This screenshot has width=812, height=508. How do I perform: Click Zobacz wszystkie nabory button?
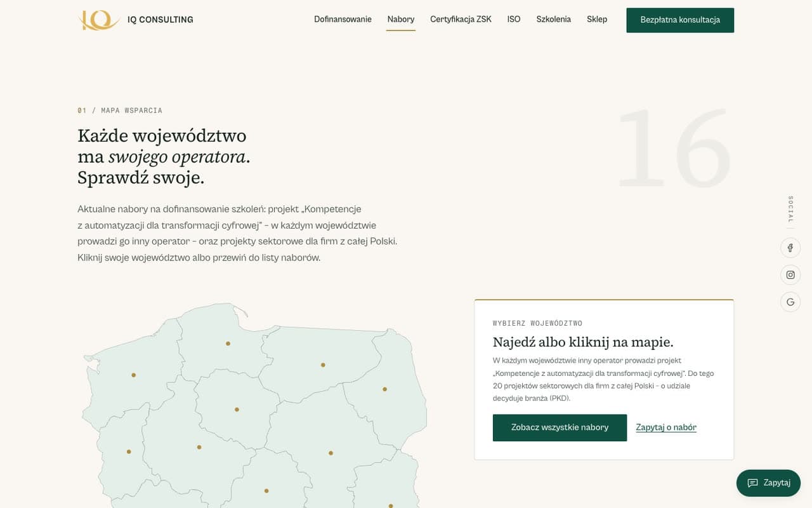pos(560,427)
